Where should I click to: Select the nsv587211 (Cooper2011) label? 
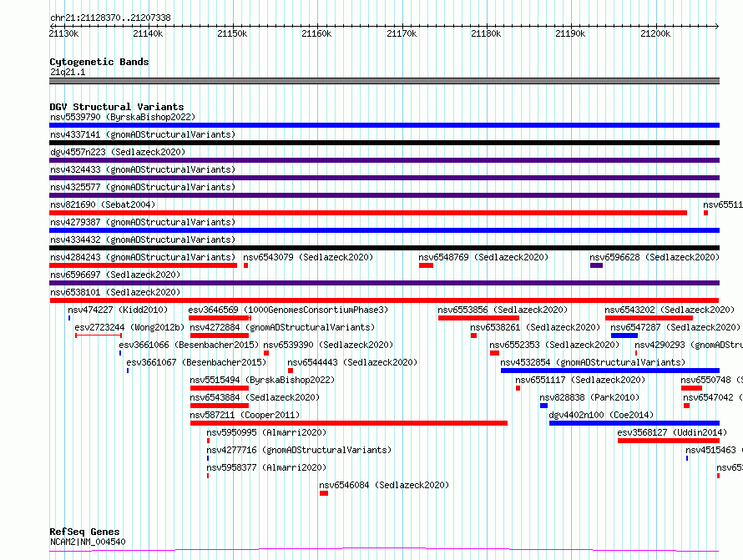pyautogui.click(x=245, y=415)
